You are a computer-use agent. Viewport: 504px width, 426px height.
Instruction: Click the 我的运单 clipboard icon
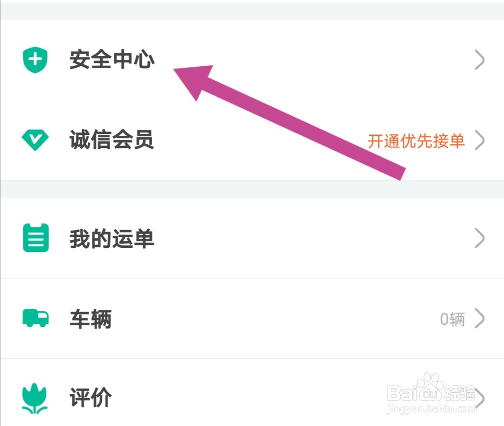click(36, 238)
